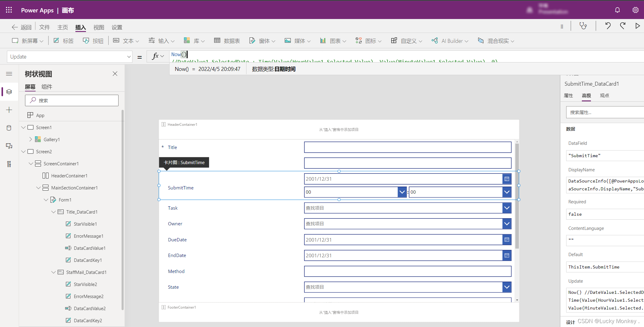The height and width of the screenshot is (327, 644).
Task: Close the 树状视图 panel
Action: point(115,74)
